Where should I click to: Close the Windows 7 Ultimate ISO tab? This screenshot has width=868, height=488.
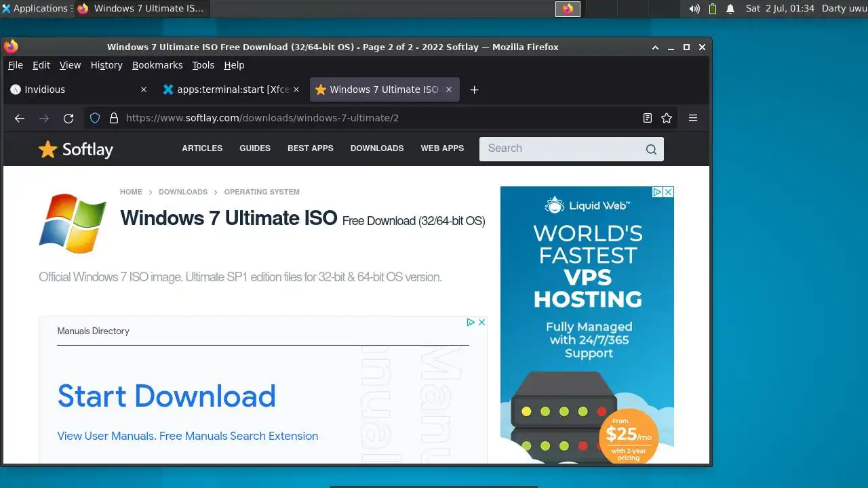coord(449,89)
